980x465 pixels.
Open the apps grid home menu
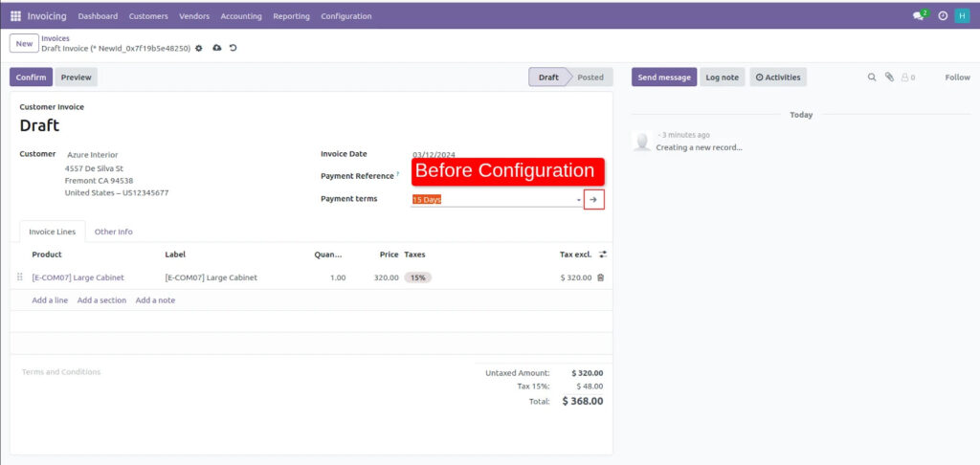(x=15, y=16)
